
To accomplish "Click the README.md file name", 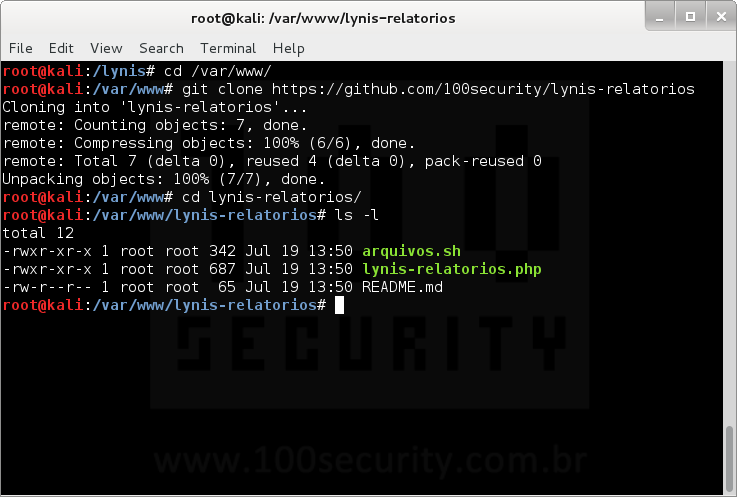I will [x=402, y=287].
